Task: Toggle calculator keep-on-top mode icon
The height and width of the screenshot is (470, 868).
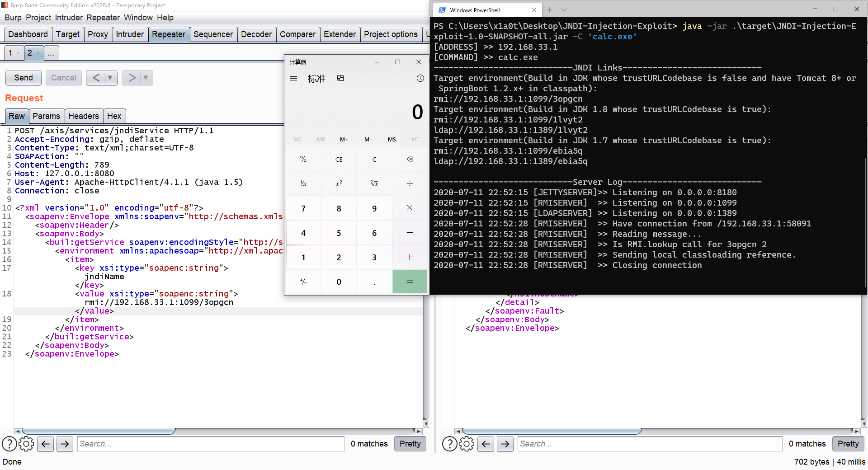Action: tap(340, 79)
